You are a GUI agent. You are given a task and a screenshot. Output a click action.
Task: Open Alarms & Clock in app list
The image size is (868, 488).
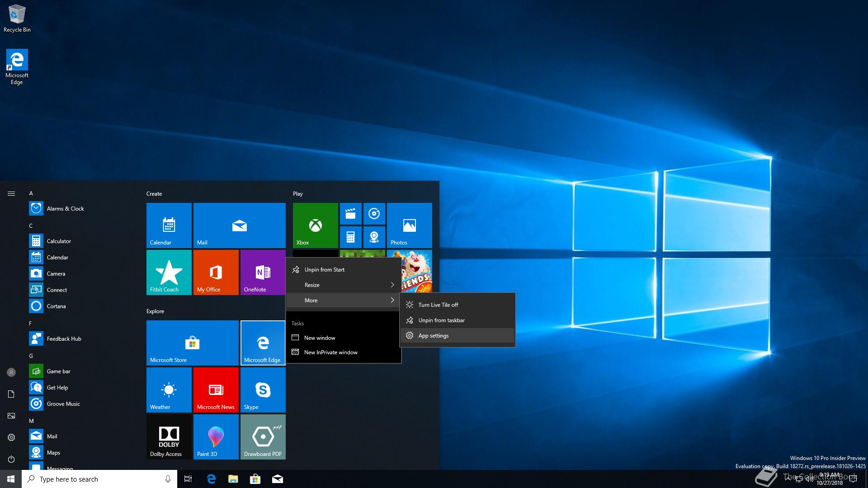coord(81,209)
